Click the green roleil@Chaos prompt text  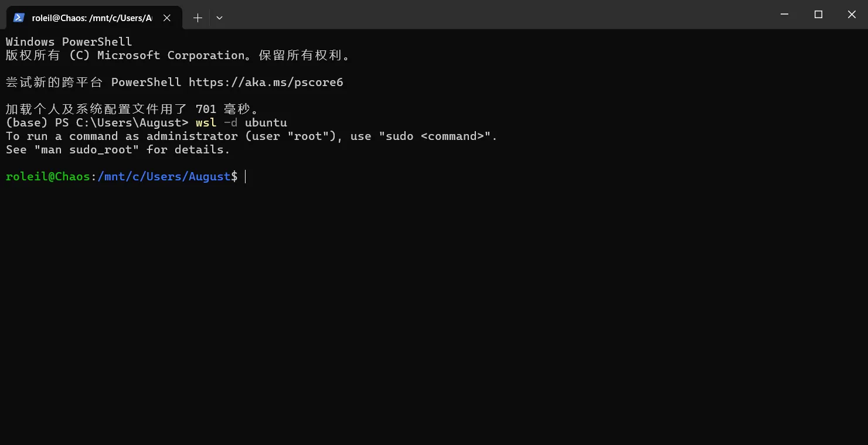(47, 176)
